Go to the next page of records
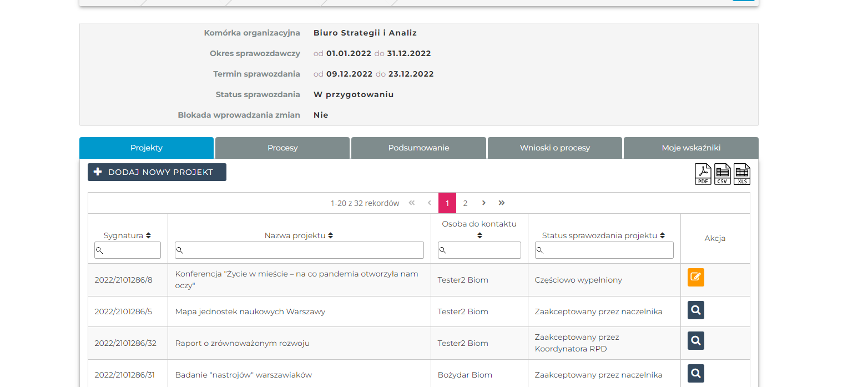The height and width of the screenshot is (387, 868). [x=483, y=203]
